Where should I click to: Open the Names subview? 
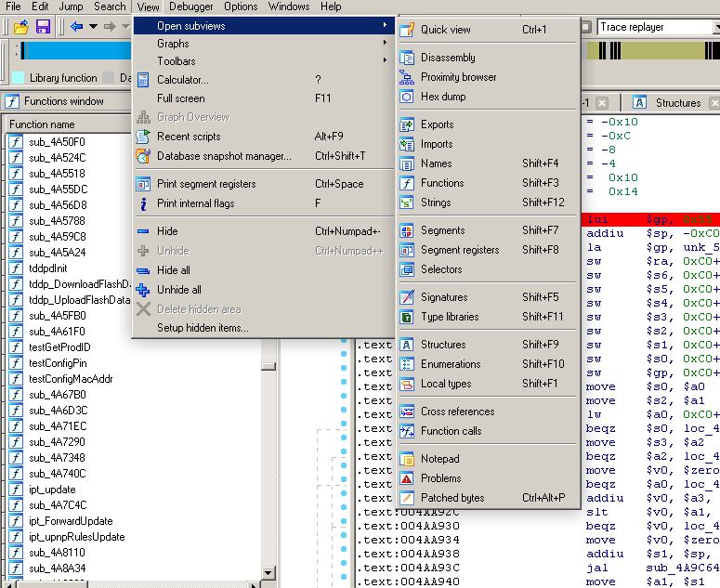[488, 163]
